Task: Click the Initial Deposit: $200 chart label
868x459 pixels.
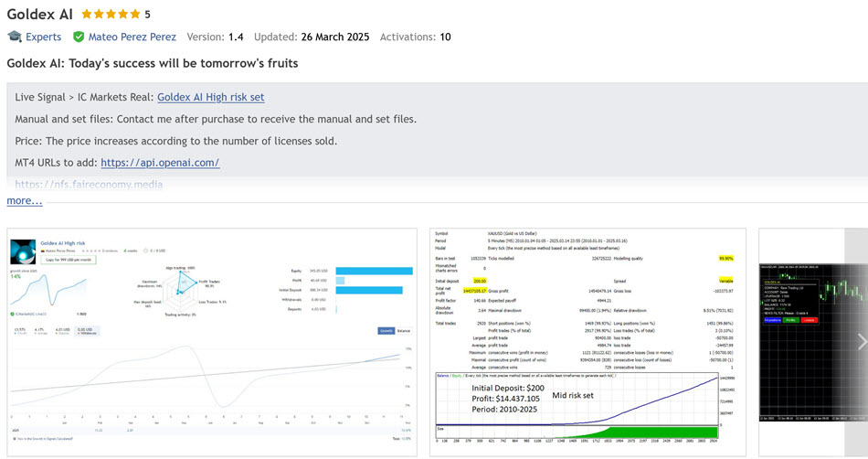Action: pos(508,388)
